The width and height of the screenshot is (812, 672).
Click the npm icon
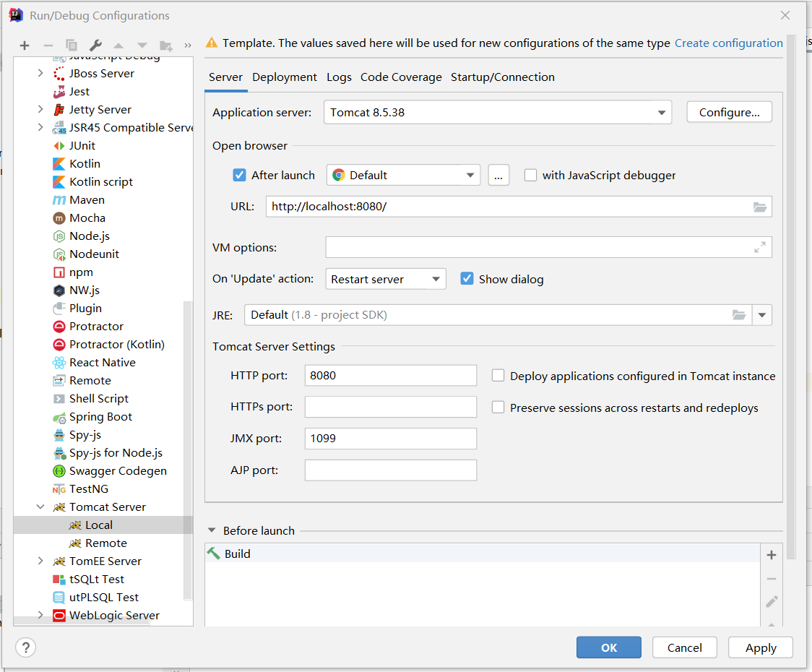point(59,272)
